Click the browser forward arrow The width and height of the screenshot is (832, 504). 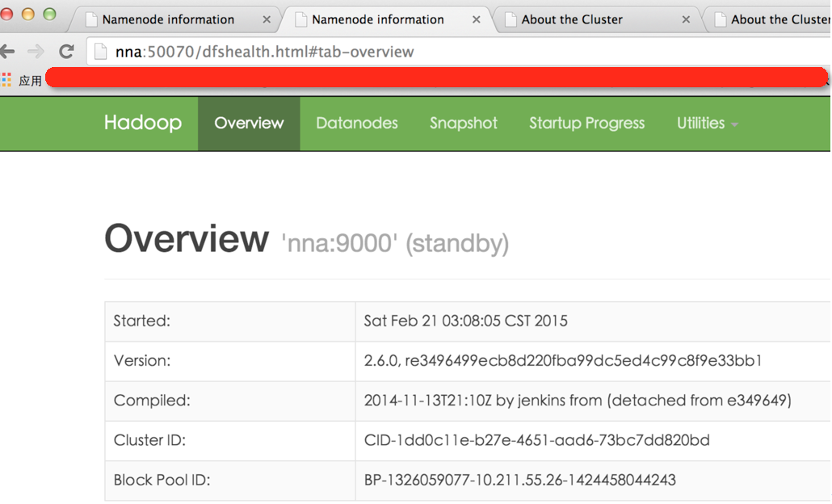(36, 52)
